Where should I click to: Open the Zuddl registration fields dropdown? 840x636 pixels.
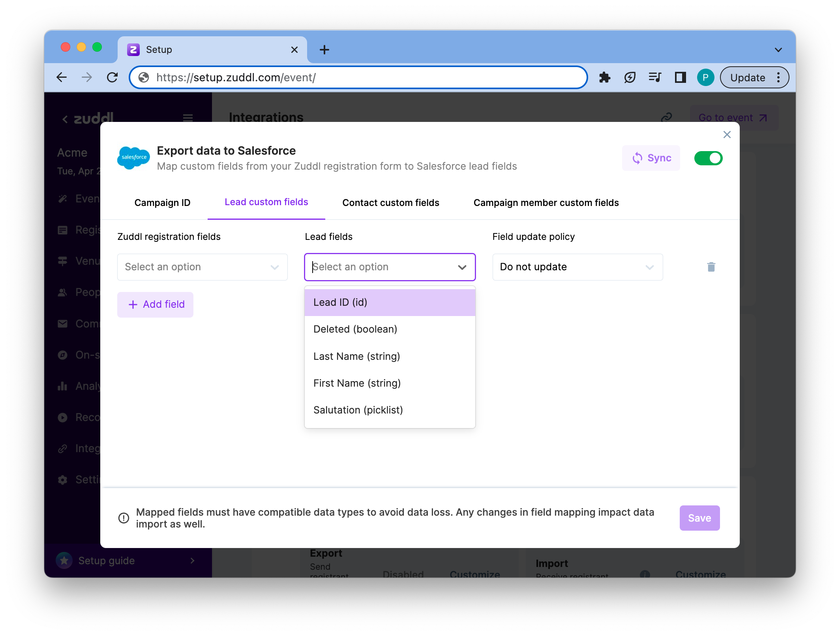[202, 267]
